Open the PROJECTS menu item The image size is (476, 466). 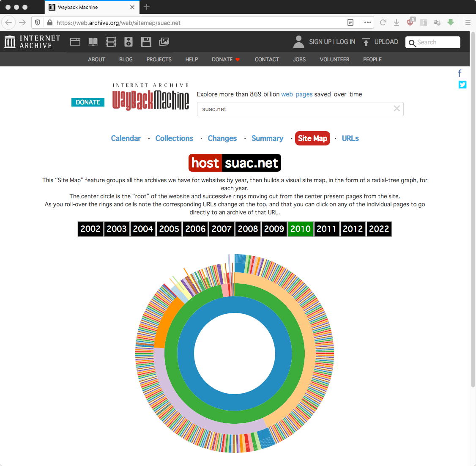coord(159,59)
